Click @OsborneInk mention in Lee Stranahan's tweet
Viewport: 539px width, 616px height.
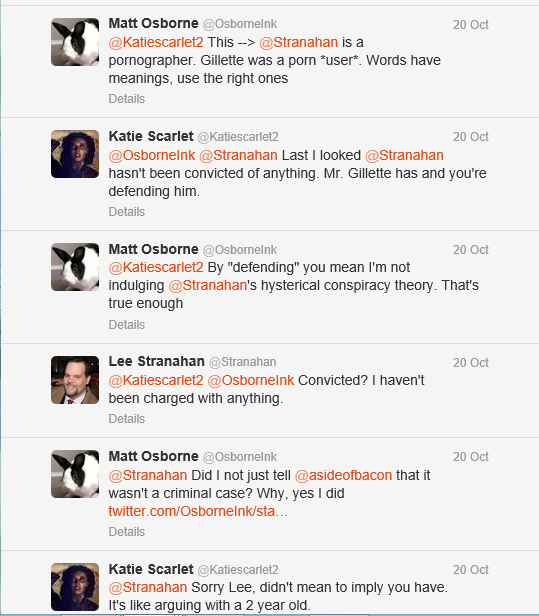coord(251,380)
